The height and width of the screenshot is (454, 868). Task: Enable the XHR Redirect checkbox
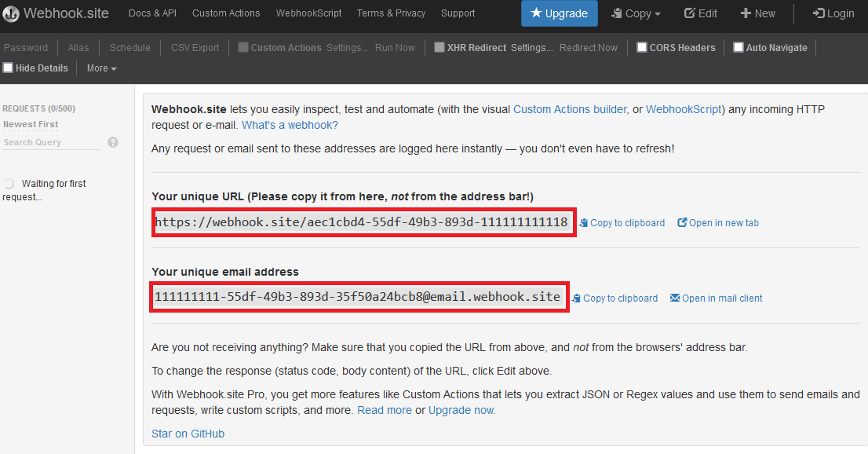pos(439,47)
